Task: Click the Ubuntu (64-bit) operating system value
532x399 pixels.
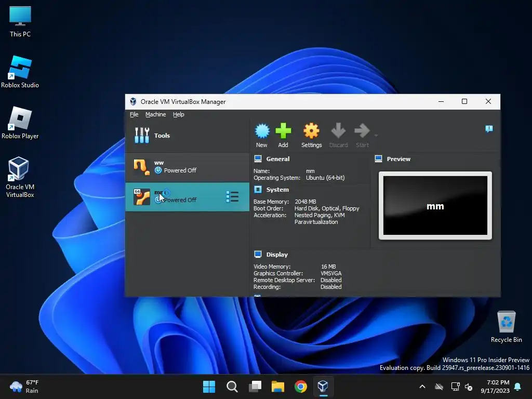Action: (x=325, y=178)
